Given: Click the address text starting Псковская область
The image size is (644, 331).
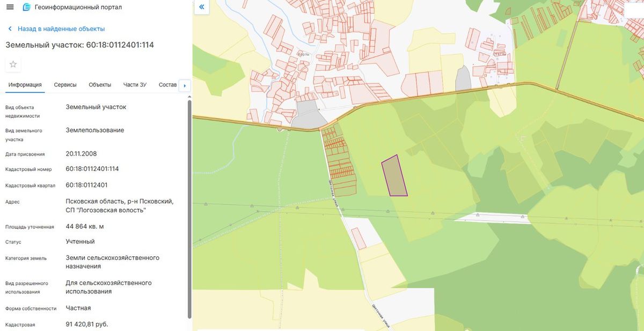Looking at the screenshot, I should click(120, 205).
